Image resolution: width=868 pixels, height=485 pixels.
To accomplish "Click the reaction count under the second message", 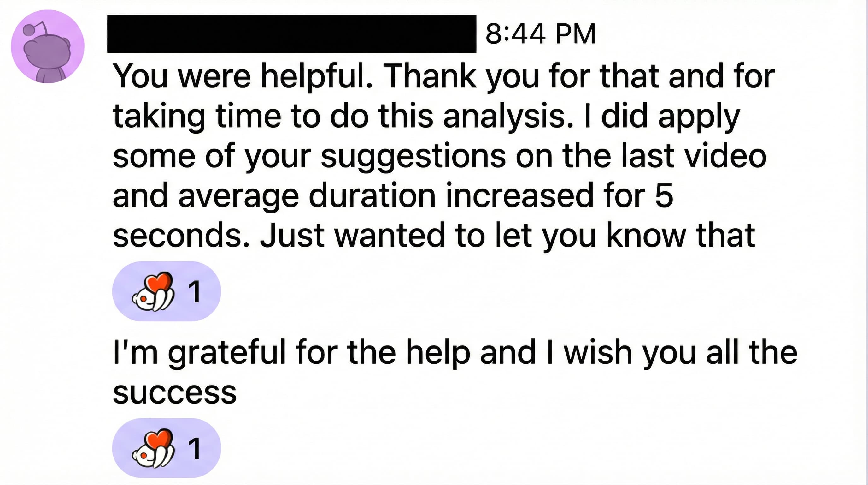I will [194, 448].
